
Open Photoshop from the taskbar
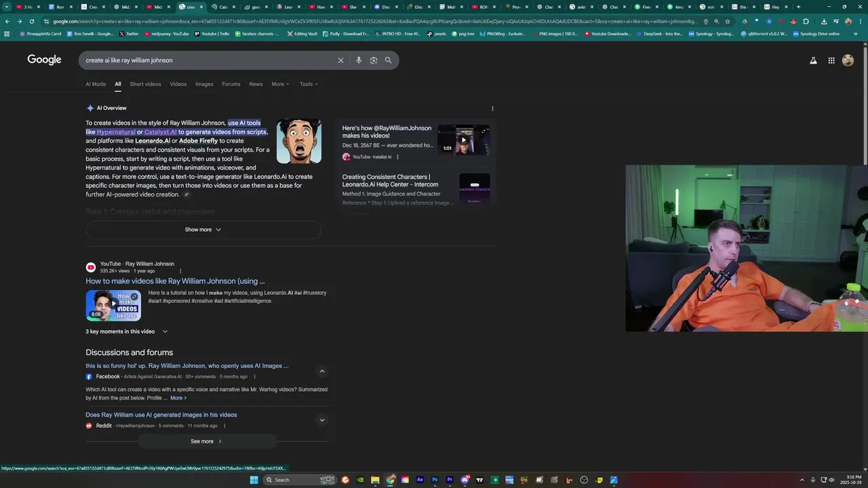[435, 480]
